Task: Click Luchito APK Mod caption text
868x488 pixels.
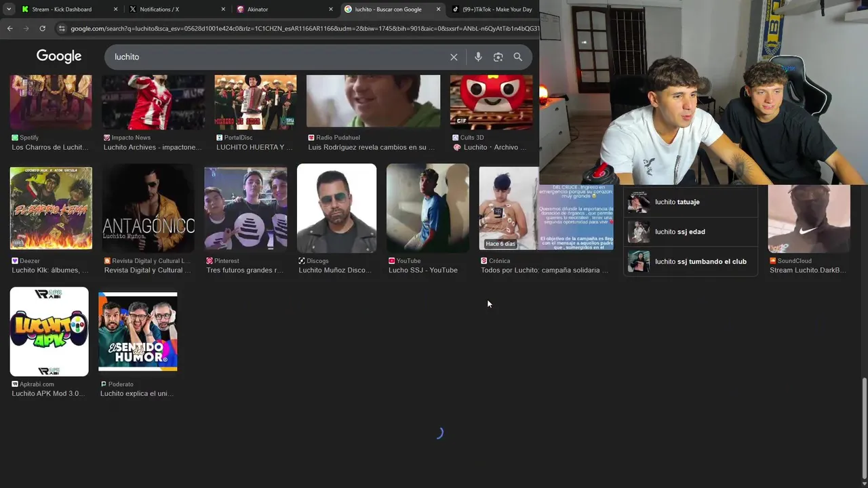Action: (47, 394)
